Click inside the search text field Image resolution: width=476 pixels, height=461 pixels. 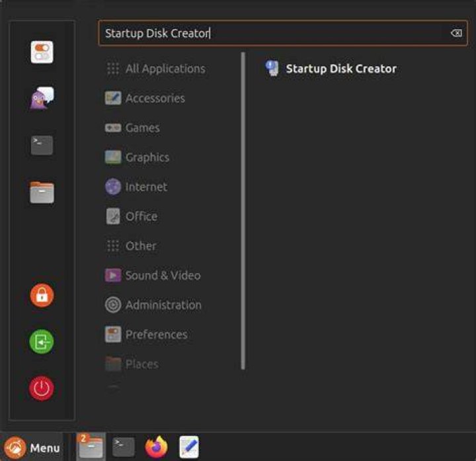(x=283, y=33)
